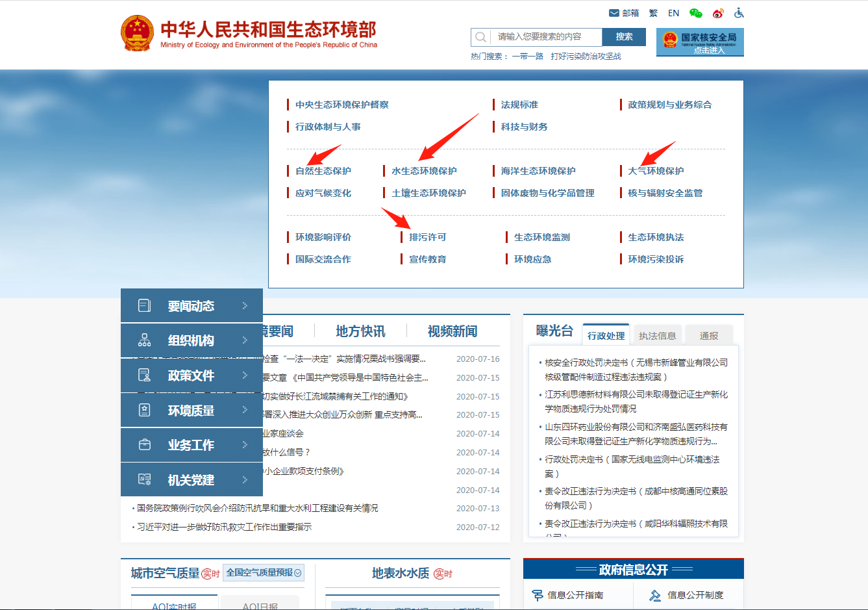Click the 组织机构 hierarchy icon
Image resolution: width=868 pixels, height=610 pixels.
tap(144, 340)
